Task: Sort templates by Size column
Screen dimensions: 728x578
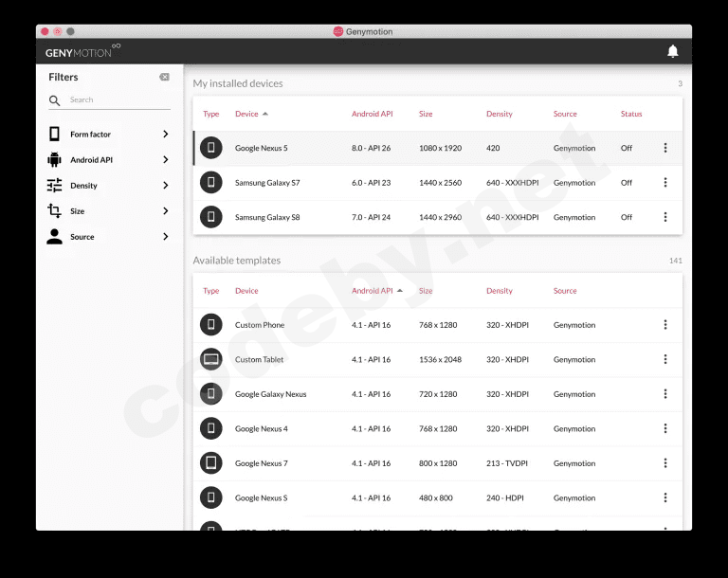Action: [x=426, y=291]
